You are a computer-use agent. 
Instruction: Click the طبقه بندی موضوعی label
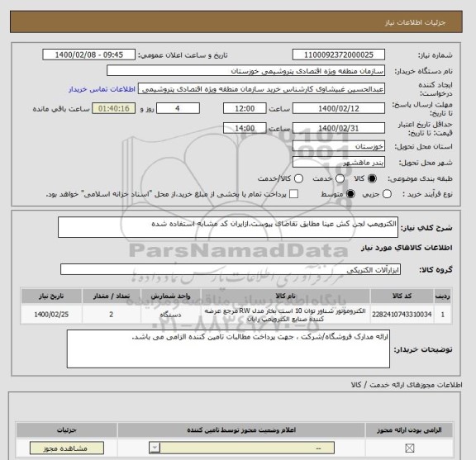coord(420,178)
